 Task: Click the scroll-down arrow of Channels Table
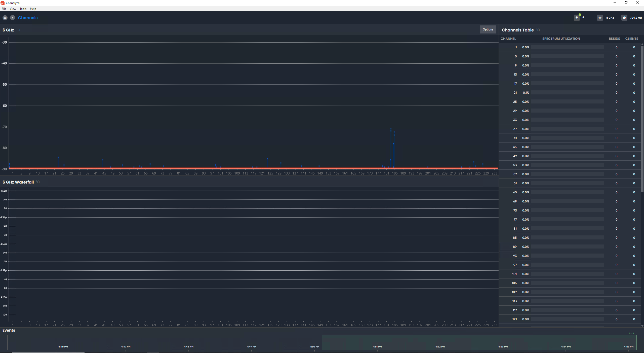click(x=642, y=326)
